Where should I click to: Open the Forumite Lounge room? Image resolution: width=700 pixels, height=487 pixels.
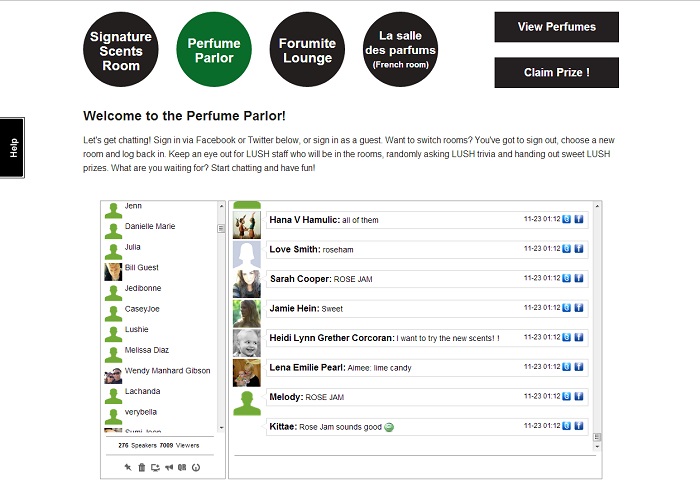[307, 51]
